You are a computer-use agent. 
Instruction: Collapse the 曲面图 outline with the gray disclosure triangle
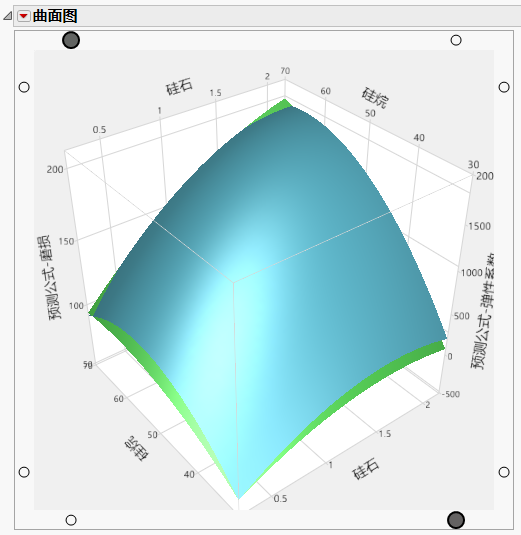pyautogui.click(x=8, y=16)
